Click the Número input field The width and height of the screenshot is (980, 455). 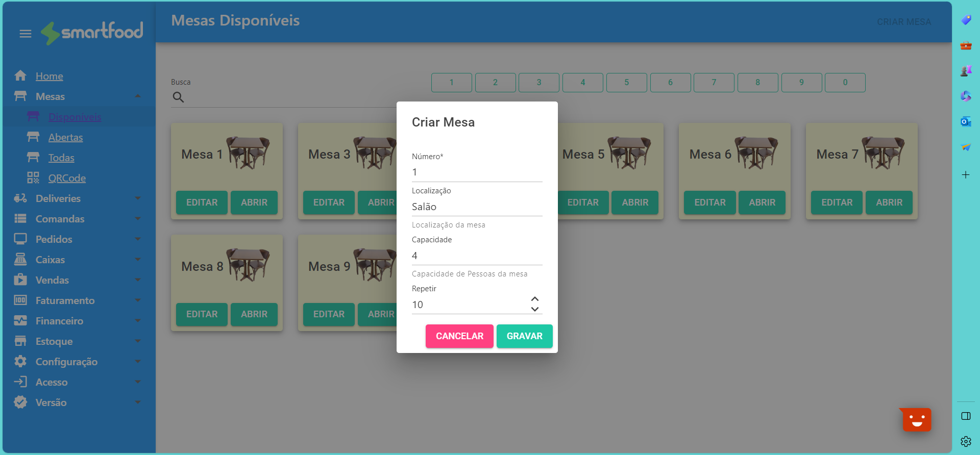(x=476, y=172)
